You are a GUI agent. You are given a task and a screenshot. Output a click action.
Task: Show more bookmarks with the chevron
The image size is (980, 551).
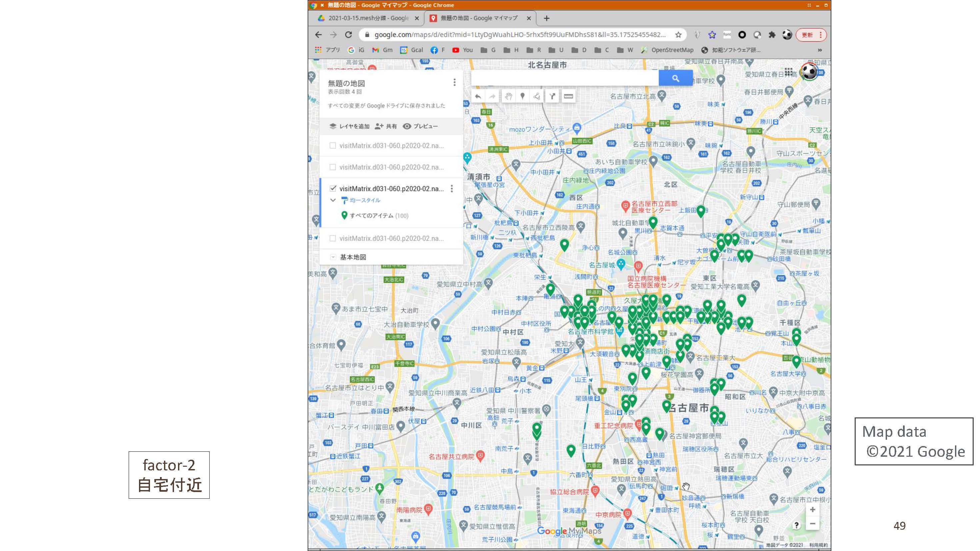[819, 50]
